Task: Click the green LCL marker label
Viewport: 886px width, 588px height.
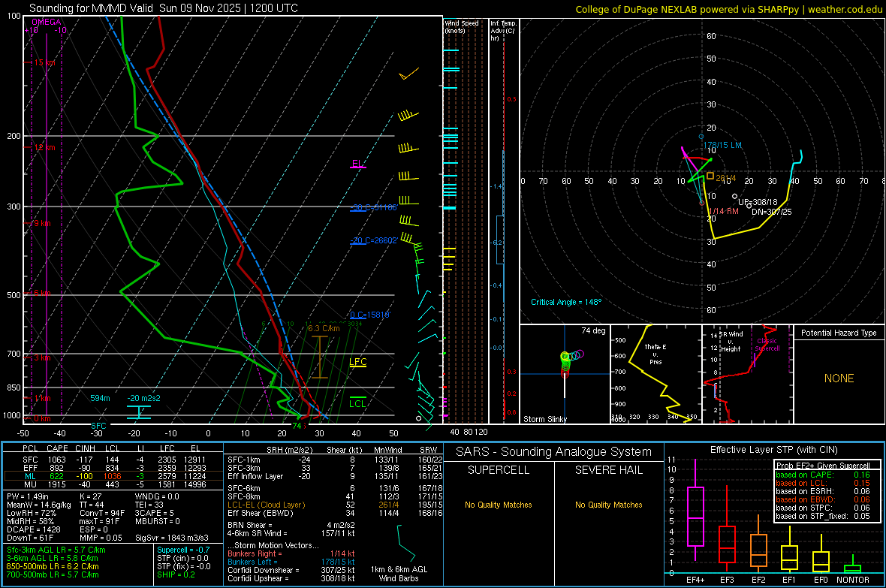Action: coord(357,403)
